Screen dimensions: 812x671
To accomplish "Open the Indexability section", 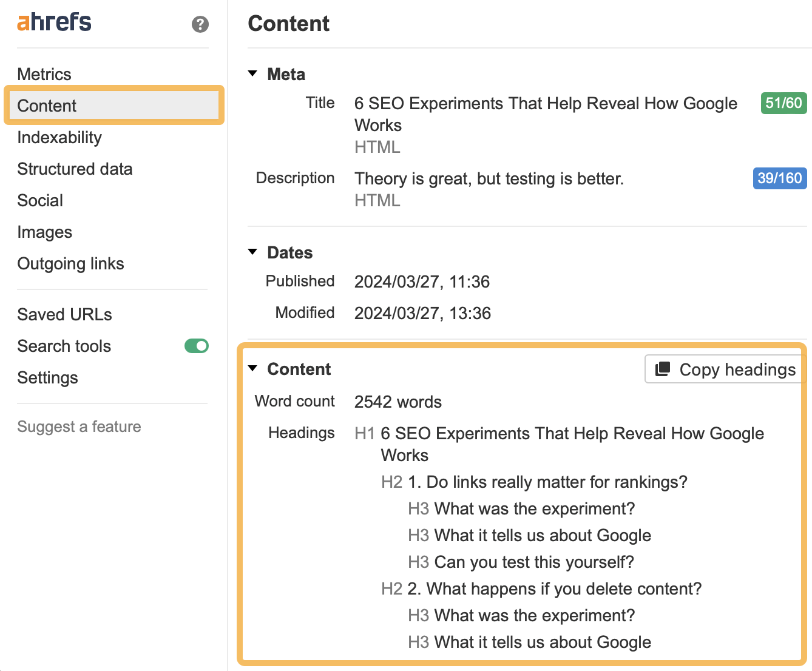I will coord(59,137).
